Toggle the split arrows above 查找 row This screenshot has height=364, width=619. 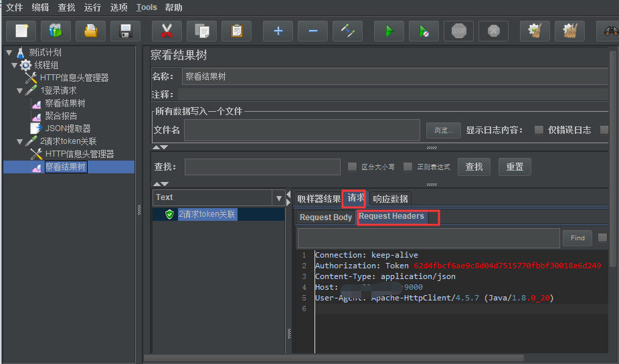161,147
